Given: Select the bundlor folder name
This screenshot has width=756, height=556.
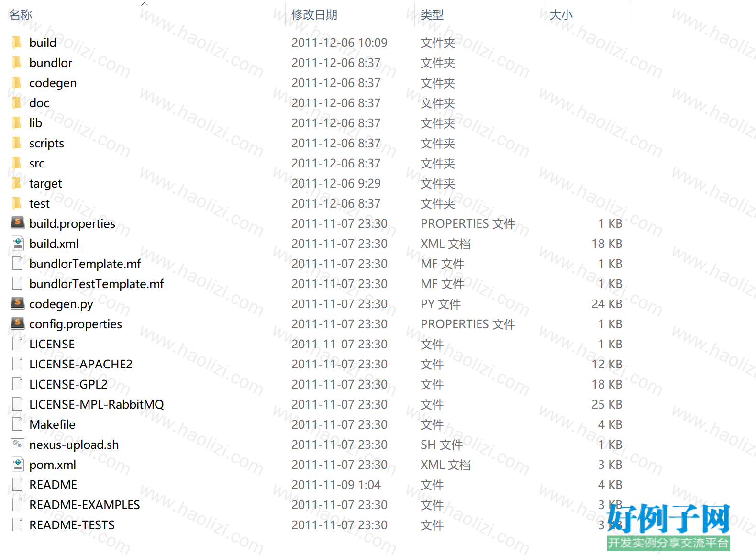Looking at the screenshot, I should [51, 63].
